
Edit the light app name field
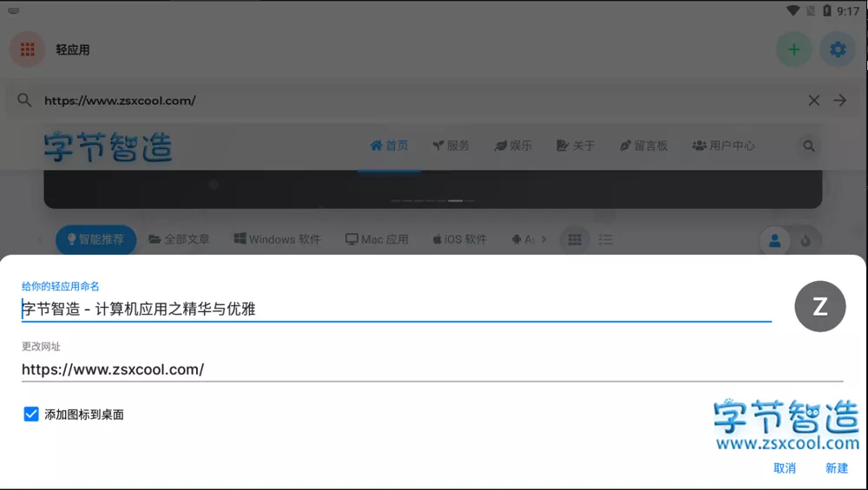point(397,309)
